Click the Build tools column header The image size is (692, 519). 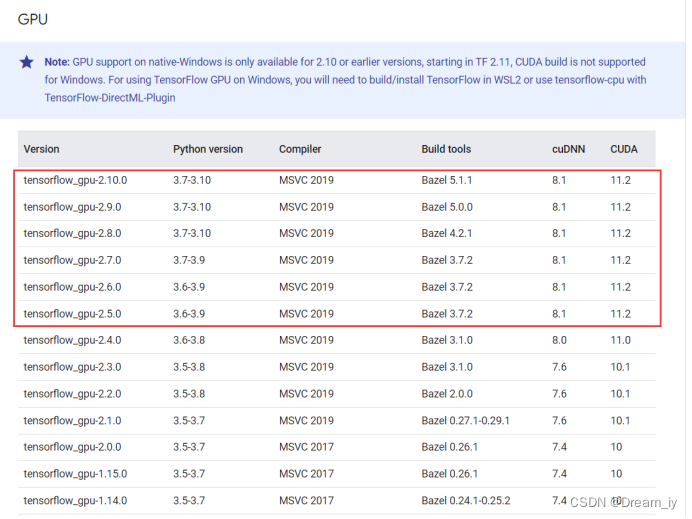click(x=446, y=149)
